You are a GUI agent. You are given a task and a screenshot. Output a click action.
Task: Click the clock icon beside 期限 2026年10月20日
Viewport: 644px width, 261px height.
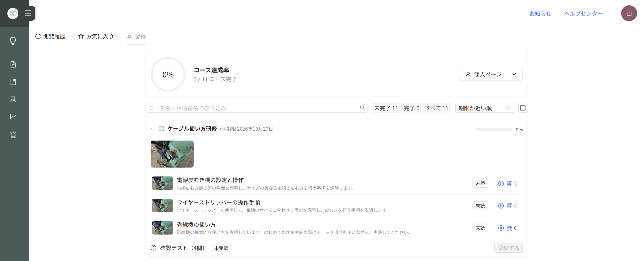(222, 129)
